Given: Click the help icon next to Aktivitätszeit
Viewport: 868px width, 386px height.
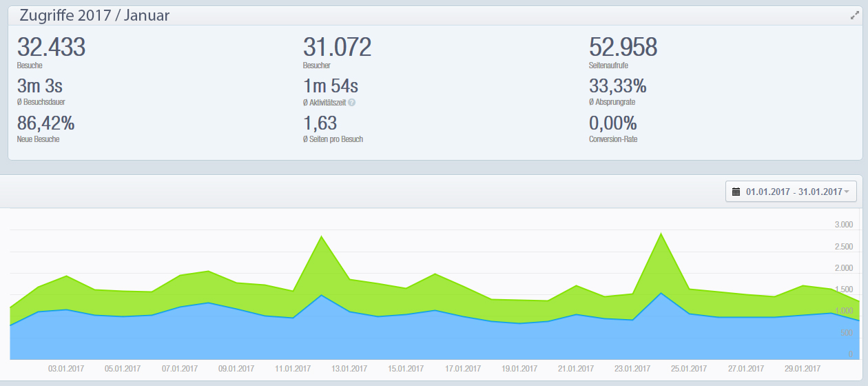Looking at the screenshot, I should point(352,103).
